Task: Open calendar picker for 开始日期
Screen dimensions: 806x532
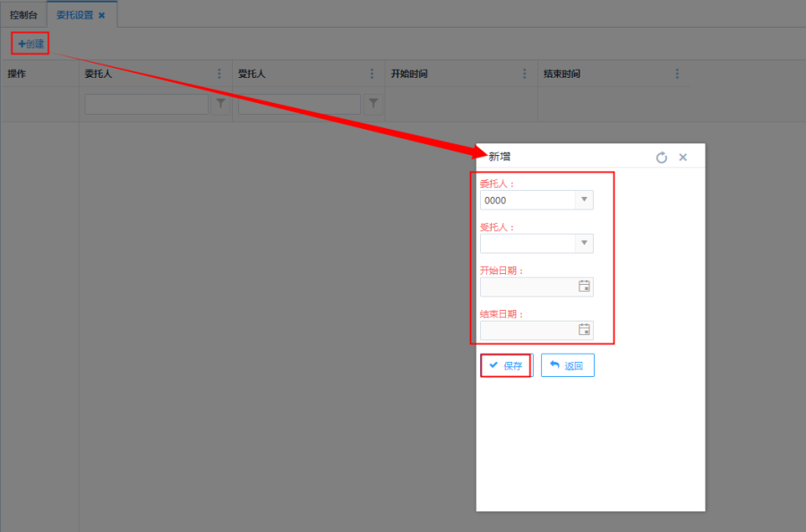Action: pyautogui.click(x=584, y=287)
